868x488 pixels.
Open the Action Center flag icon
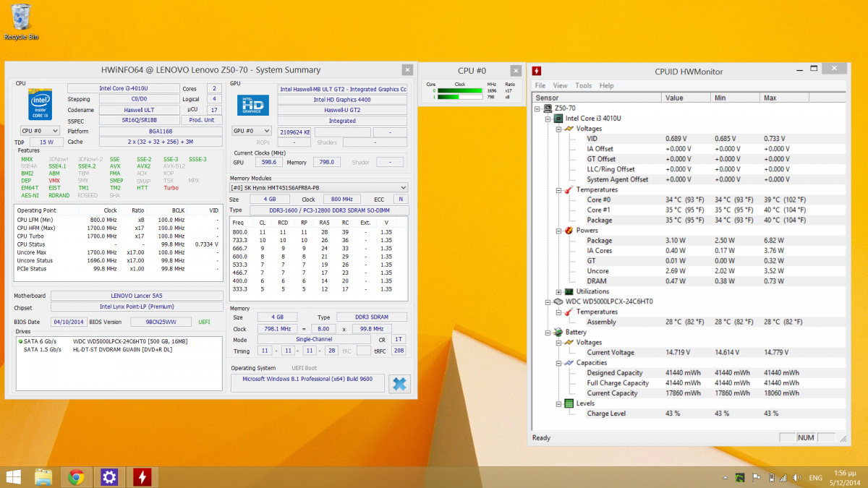[755, 478]
